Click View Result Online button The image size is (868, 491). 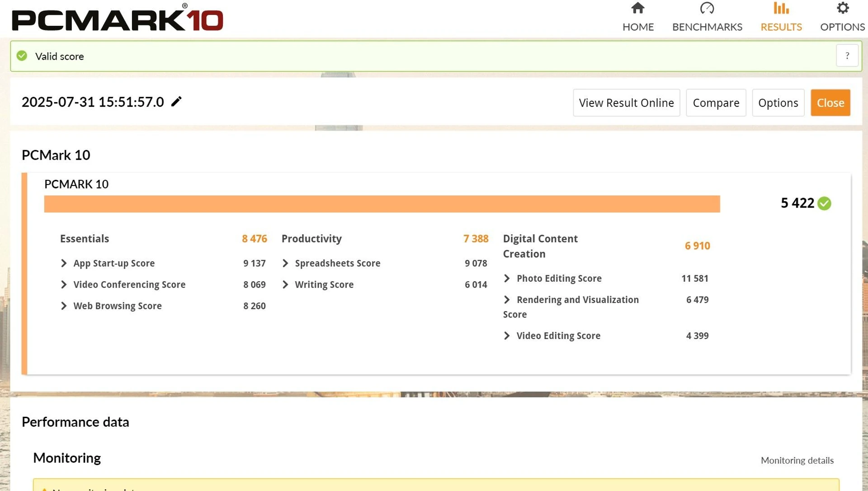point(626,103)
